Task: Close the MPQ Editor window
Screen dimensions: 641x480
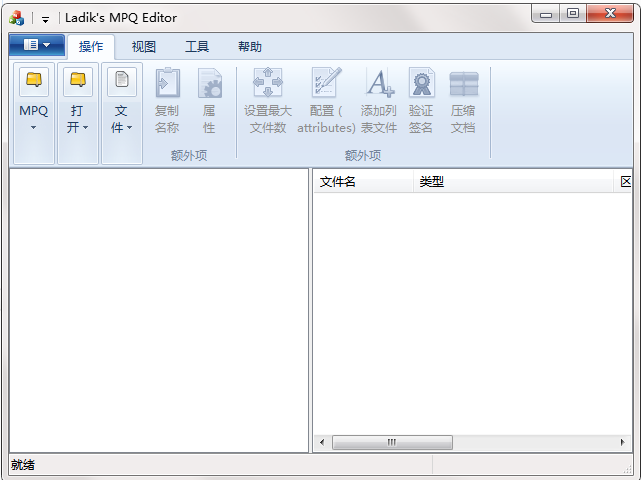Action: click(x=610, y=13)
